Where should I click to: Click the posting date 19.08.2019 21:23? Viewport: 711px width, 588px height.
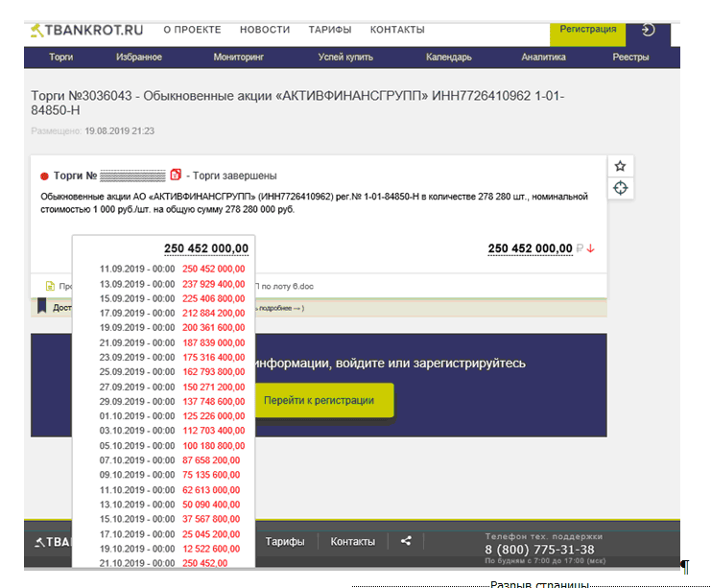pyautogui.click(x=119, y=131)
